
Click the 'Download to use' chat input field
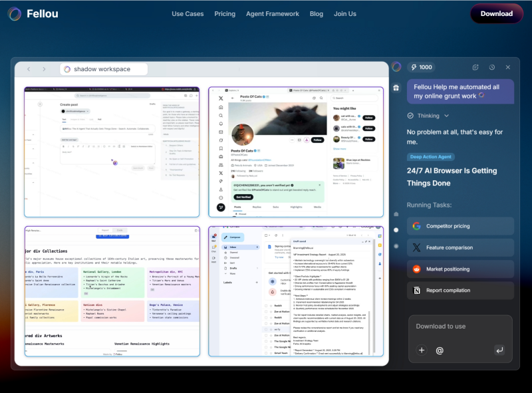460,327
